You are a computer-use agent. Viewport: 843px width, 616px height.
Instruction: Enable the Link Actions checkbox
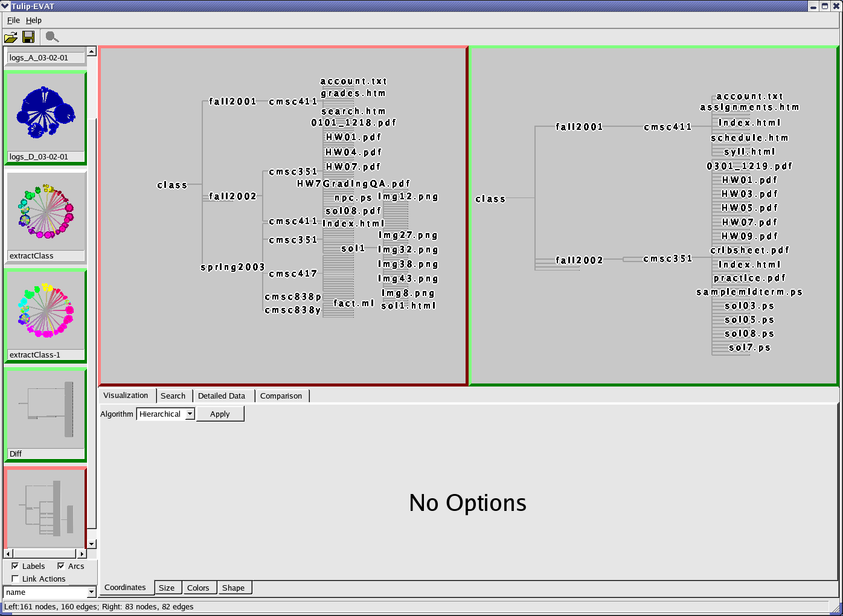tap(15, 579)
